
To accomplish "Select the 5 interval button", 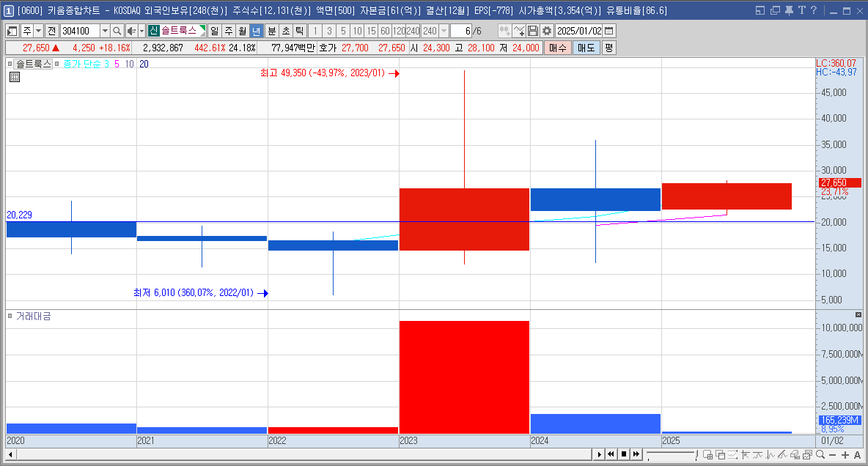I will pyautogui.click(x=343, y=31).
